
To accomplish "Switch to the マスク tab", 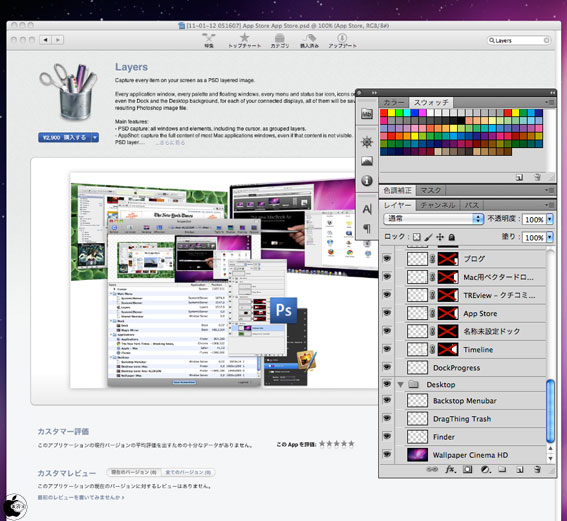I will tap(431, 190).
